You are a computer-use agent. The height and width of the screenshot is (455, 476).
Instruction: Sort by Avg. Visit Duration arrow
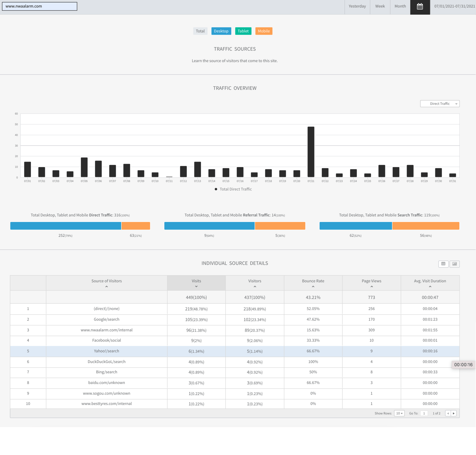click(430, 287)
